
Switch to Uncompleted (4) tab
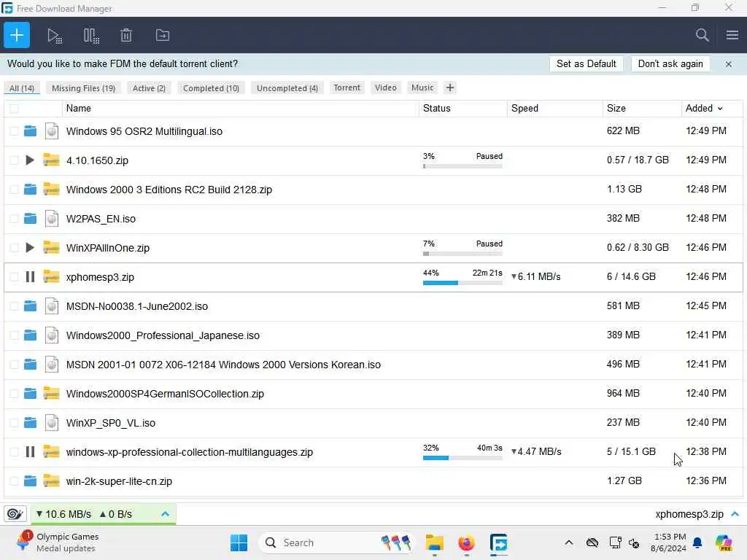coord(287,88)
